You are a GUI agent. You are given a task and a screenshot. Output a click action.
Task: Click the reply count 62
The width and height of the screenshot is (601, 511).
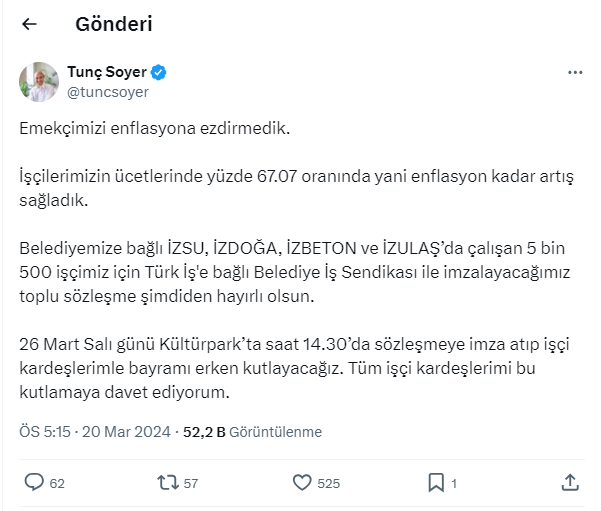(x=57, y=483)
